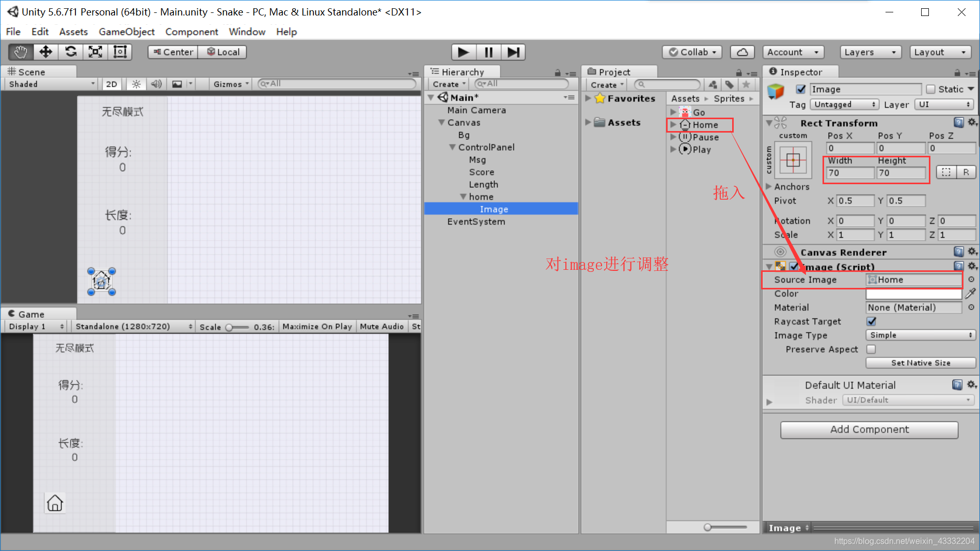
Task: Toggle Blueprint mode button
Action: pos(946,172)
